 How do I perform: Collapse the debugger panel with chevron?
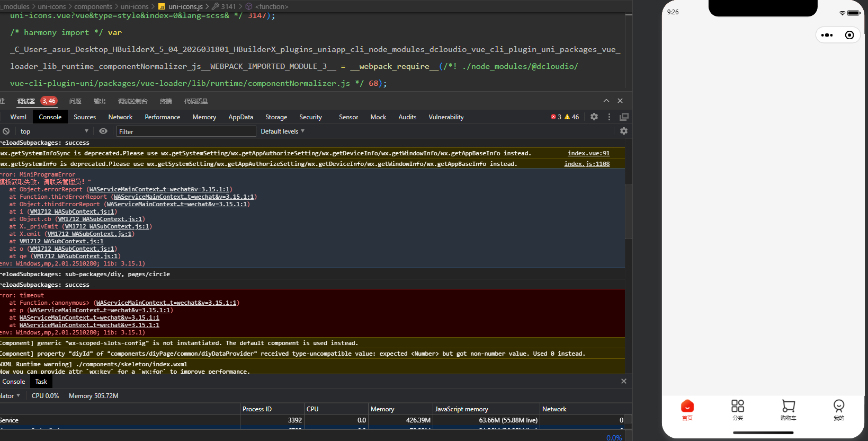tap(606, 101)
